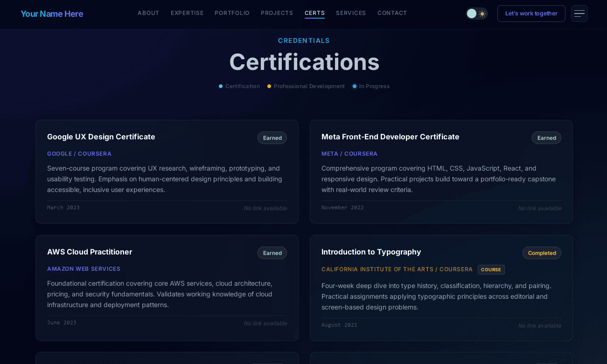Click the "Let's work together" button
607x364 pixels.
pyautogui.click(x=531, y=14)
